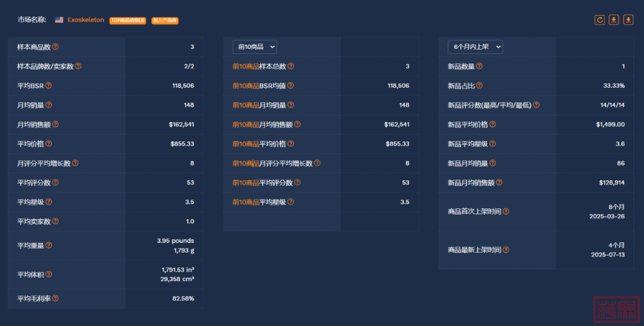Click help icon beside 新品评分数(最高/平均/最低)

[x=536, y=105]
